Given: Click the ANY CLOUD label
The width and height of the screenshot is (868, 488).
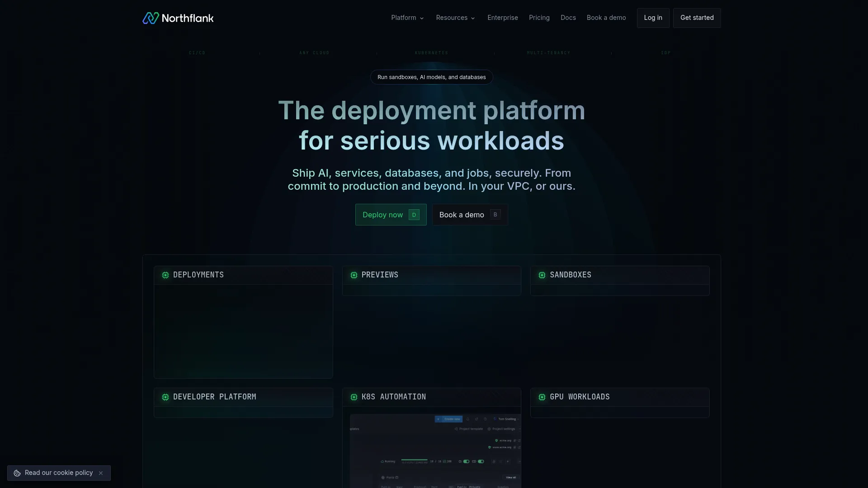Looking at the screenshot, I should click(x=314, y=53).
